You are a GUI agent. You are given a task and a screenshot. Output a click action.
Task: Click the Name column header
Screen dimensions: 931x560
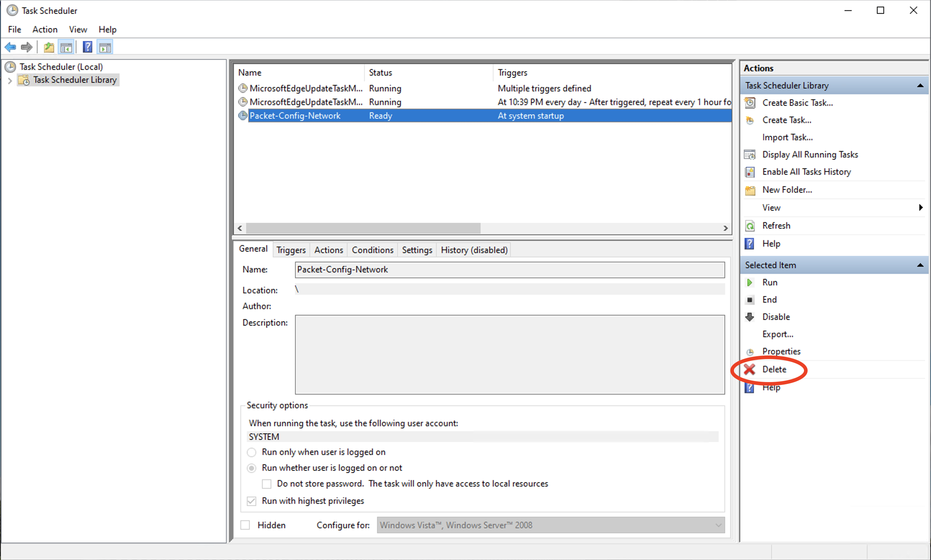[x=300, y=73]
